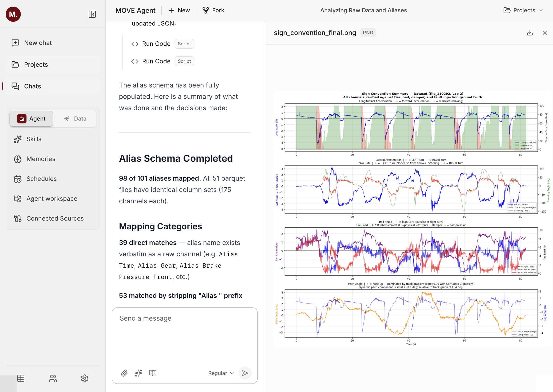Click Mapping Categories heading
This screenshot has height=392, width=553.
click(x=160, y=226)
